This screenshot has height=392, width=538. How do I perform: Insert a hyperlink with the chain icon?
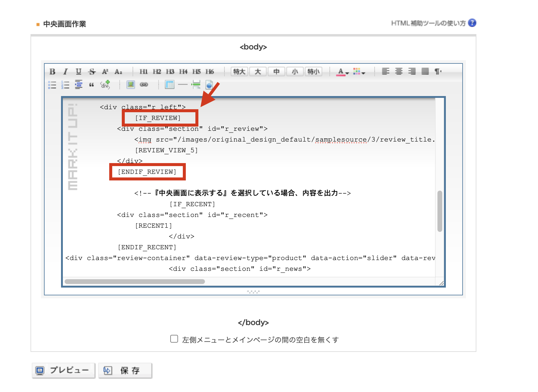[x=144, y=85]
